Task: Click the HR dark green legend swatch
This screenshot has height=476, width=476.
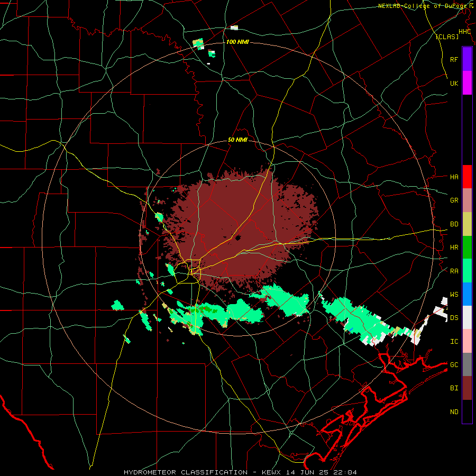Action: pos(467,248)
